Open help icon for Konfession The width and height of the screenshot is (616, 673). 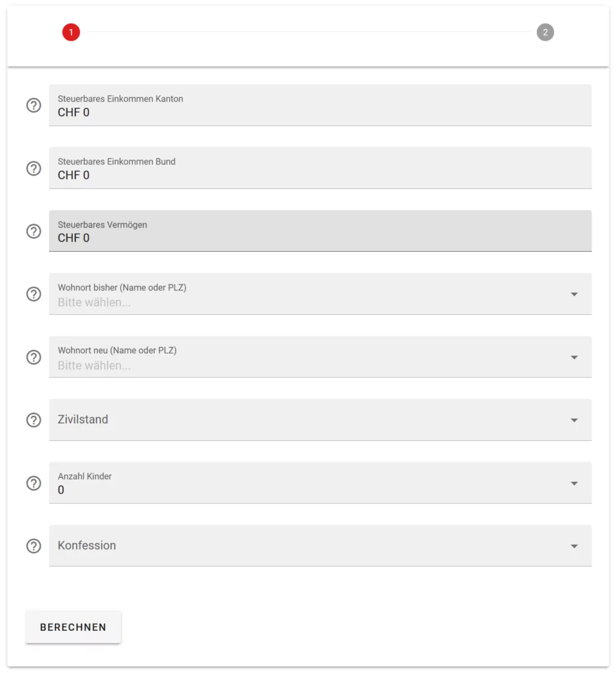point(33,545)
